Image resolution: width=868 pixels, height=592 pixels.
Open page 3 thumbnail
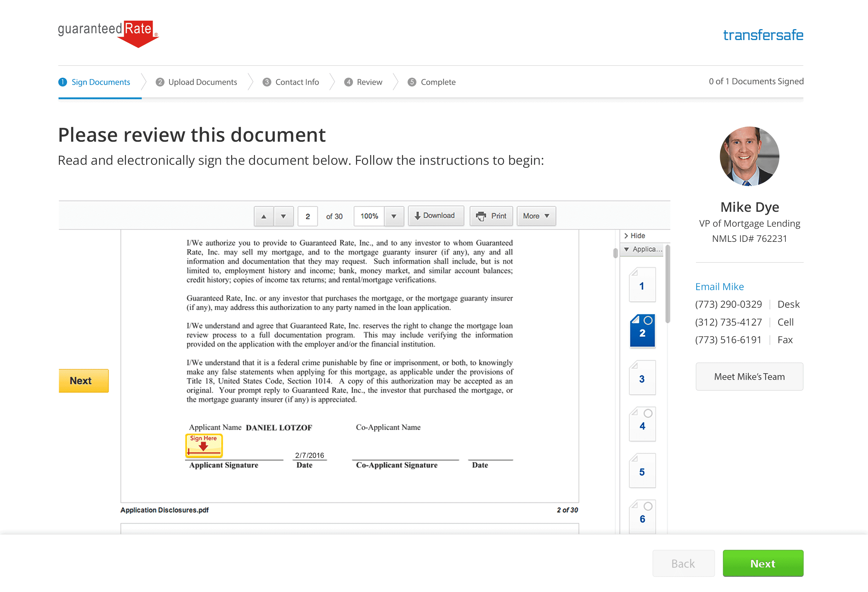[x=642, y=377]
